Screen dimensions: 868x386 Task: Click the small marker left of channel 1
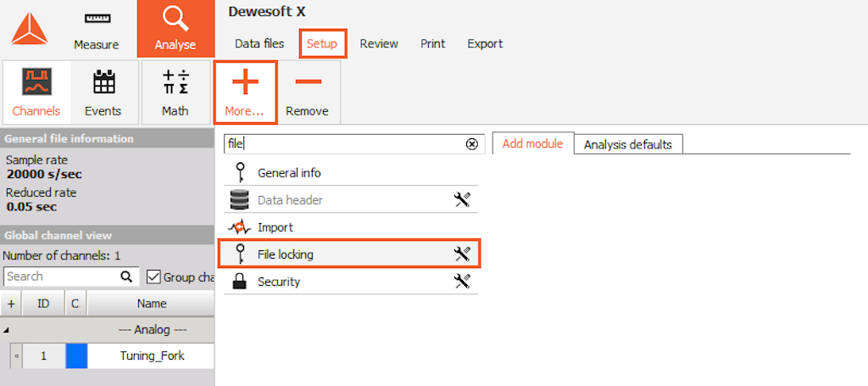pos(16,356)
